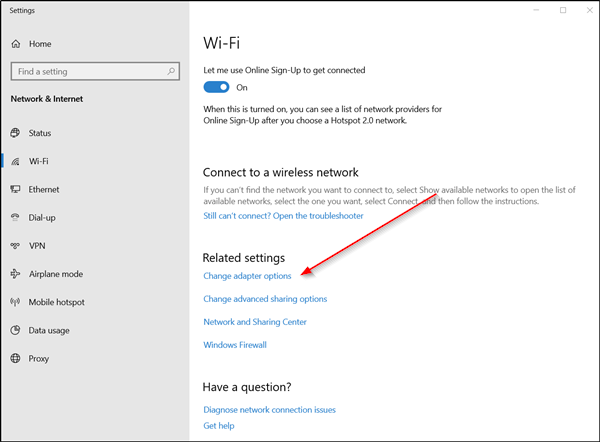The width and height of the screenshot is (600, 442).
Task: Click the Home icon in sidebar
Action: pos(16,44)
